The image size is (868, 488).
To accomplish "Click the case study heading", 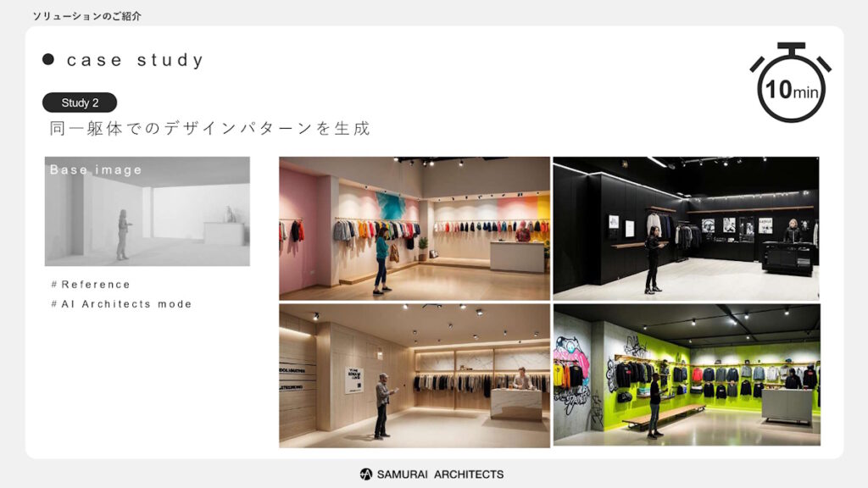I will pos(136,60).
